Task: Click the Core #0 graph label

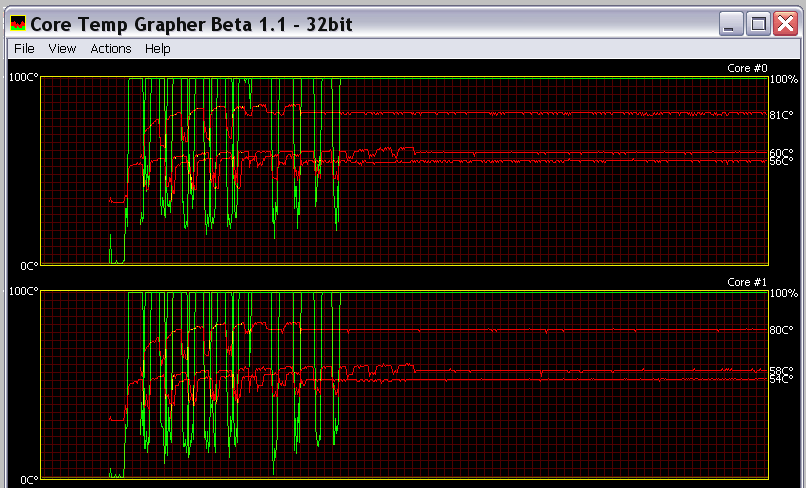Action: 746,68
